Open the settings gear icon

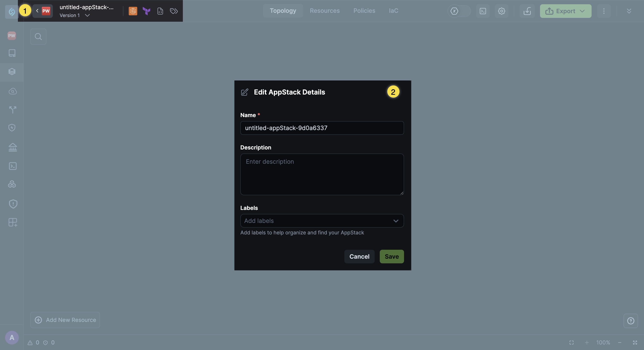coord(501,11)
